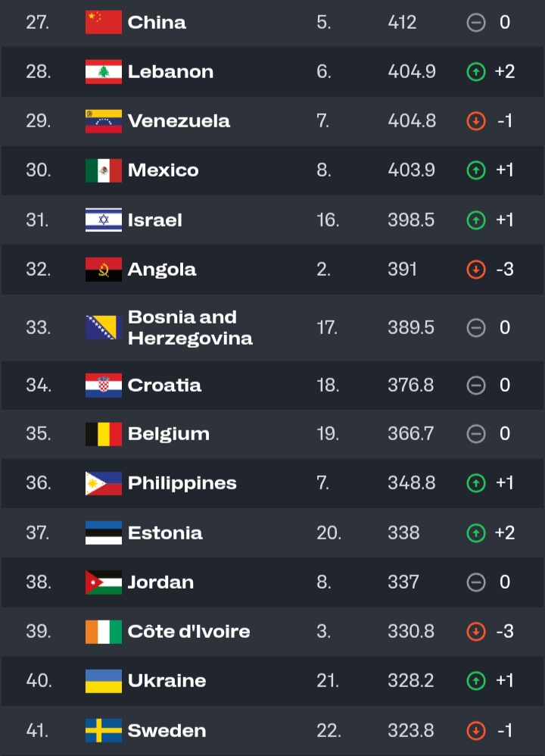This screenshot has height=756, width=545.
Task: Click the Israel flag icon
Action: coord(103,220)
